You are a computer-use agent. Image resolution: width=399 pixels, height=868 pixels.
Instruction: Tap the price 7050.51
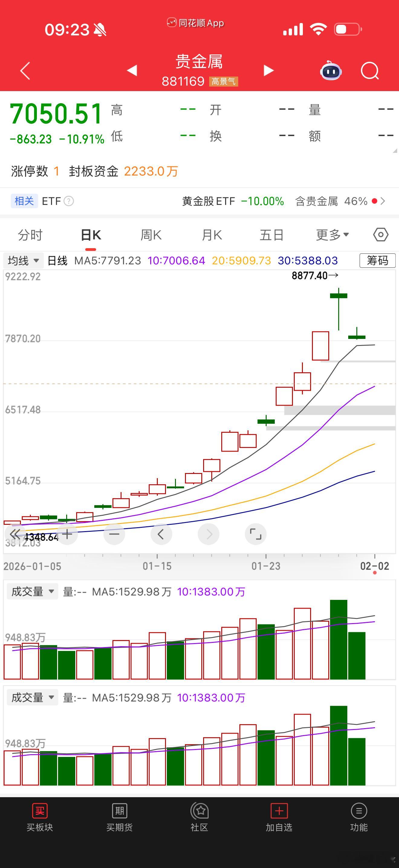tap(56, 113)
